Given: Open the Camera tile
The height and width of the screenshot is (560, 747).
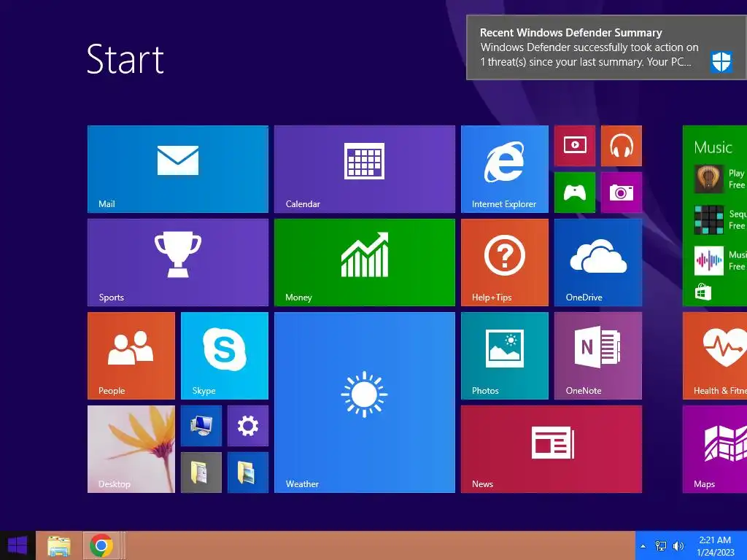Looking at the screenshot, I should pos(622,192).
